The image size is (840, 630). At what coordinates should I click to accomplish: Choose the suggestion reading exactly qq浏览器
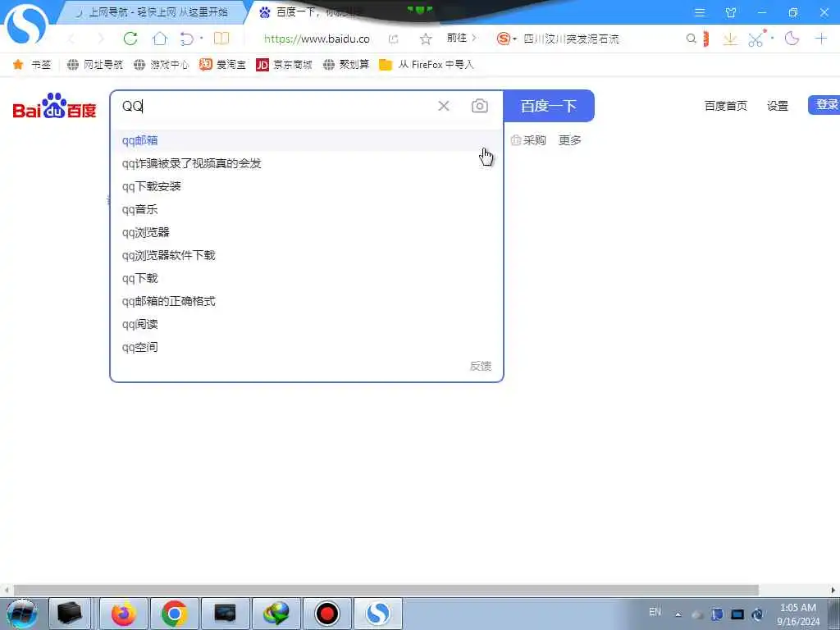[x=307, y=232]
